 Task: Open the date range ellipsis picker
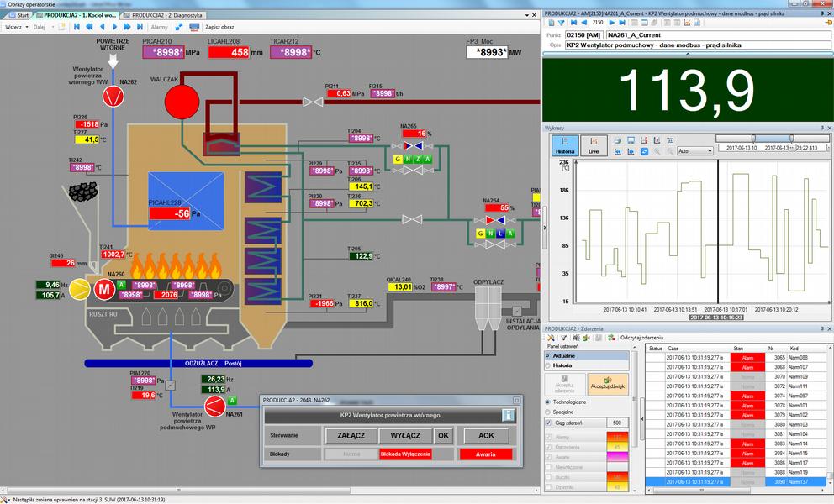793,148
